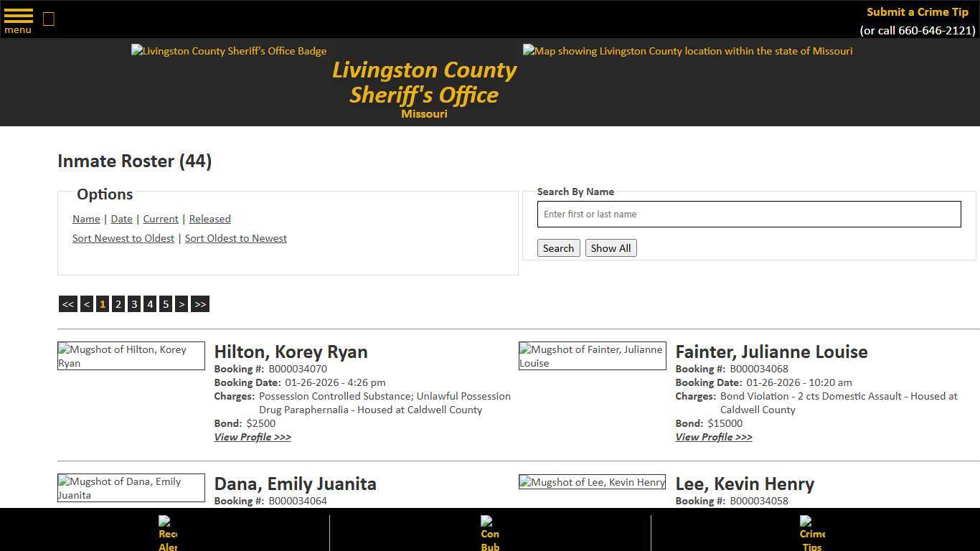Click the small square icon beside the menu button
The image size is (980, 551).
coord(48,19)
